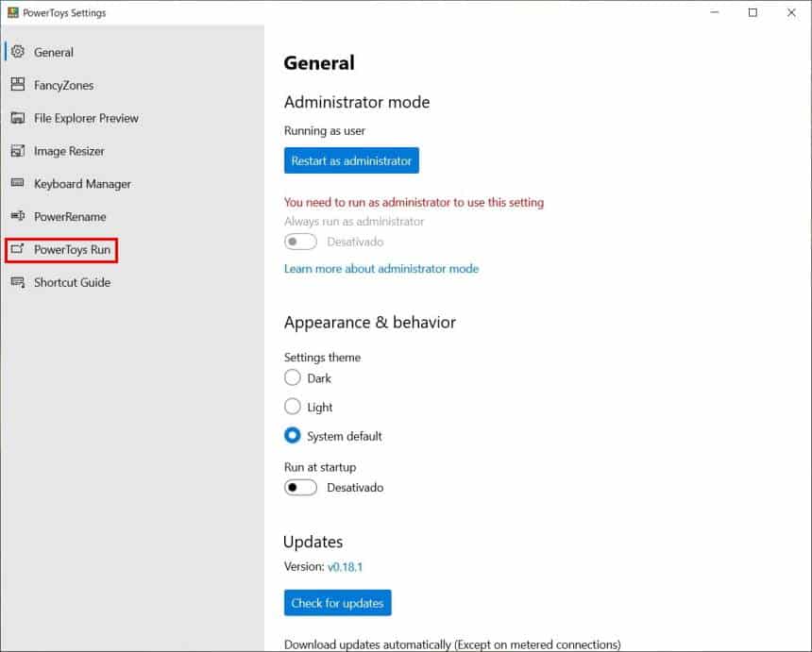Click the General gear icon in sidebar
This screenshot has height=652, width=812.
coord(18,52)
